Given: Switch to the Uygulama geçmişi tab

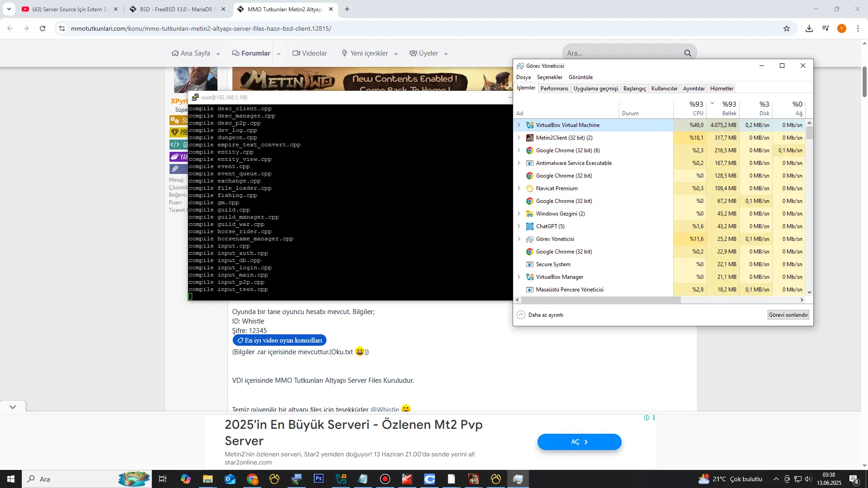Looking at the screenshot, I should [595, 89].
